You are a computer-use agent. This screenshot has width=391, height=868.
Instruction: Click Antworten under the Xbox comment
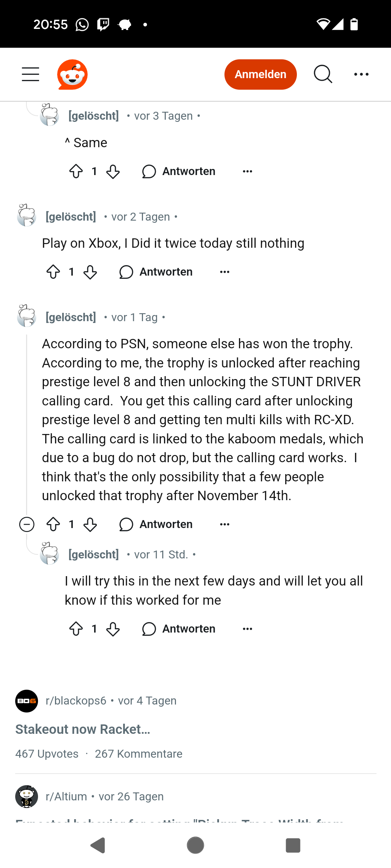156,272
